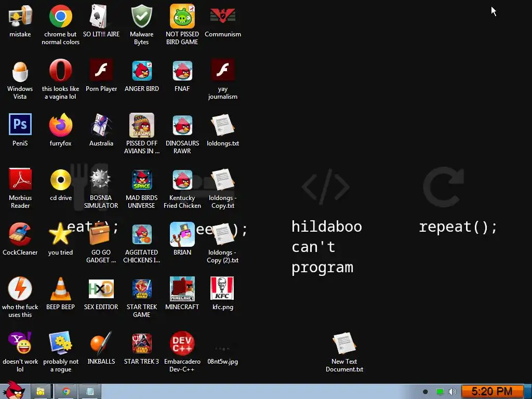Viewport: 532px width, 399px height.
Task: Select the 'STAR TREK 3' icon
Action: (x=141, y=343)
